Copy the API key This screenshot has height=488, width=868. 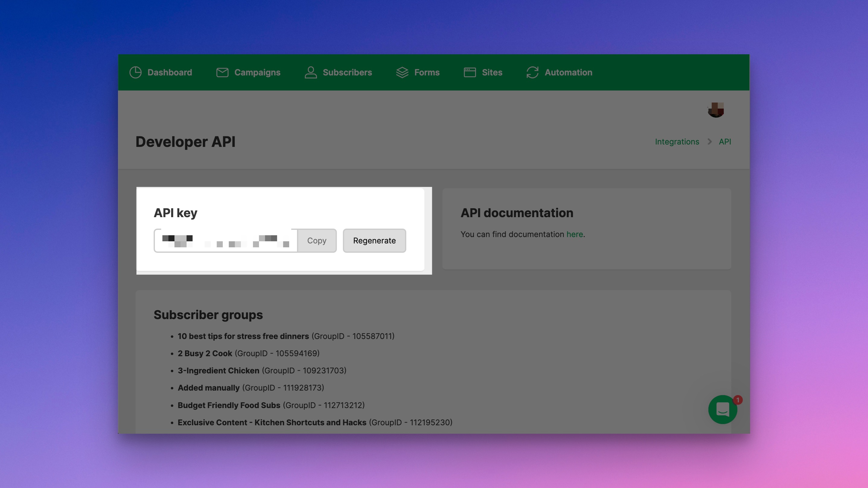[316, 240]
